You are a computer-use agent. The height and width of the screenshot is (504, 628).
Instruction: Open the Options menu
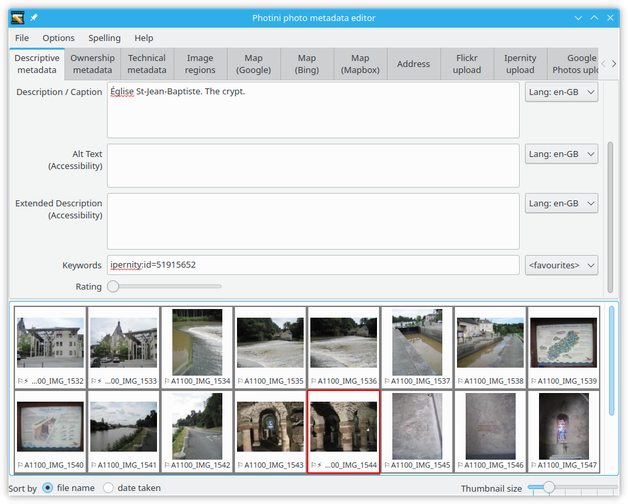pyautogui.click(x=58, y=38)
